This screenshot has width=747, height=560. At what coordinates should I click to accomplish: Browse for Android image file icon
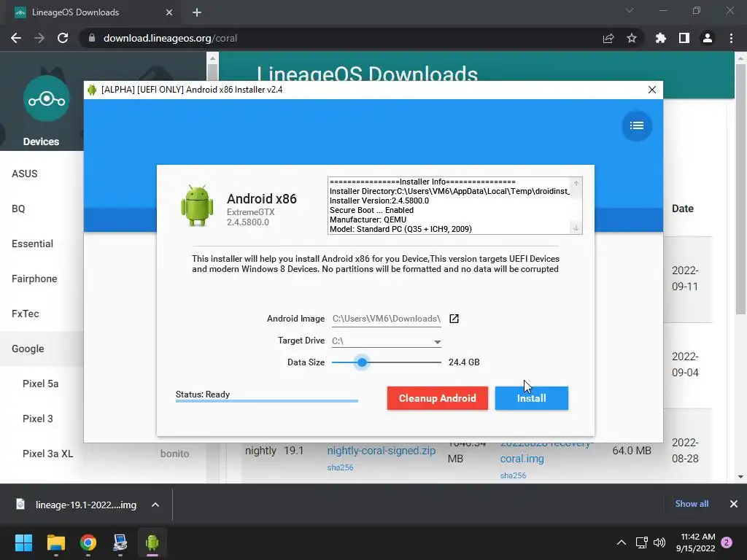coord(454,319)
